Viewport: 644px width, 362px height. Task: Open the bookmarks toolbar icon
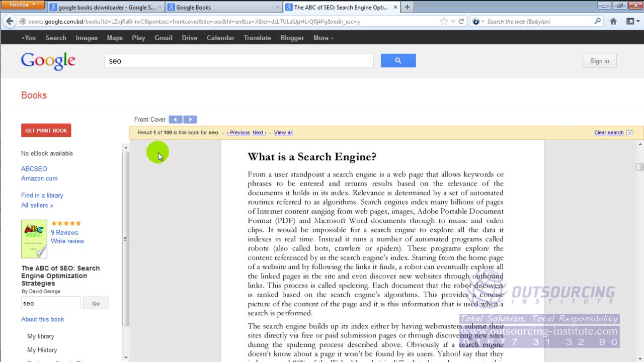click(632, 22)
